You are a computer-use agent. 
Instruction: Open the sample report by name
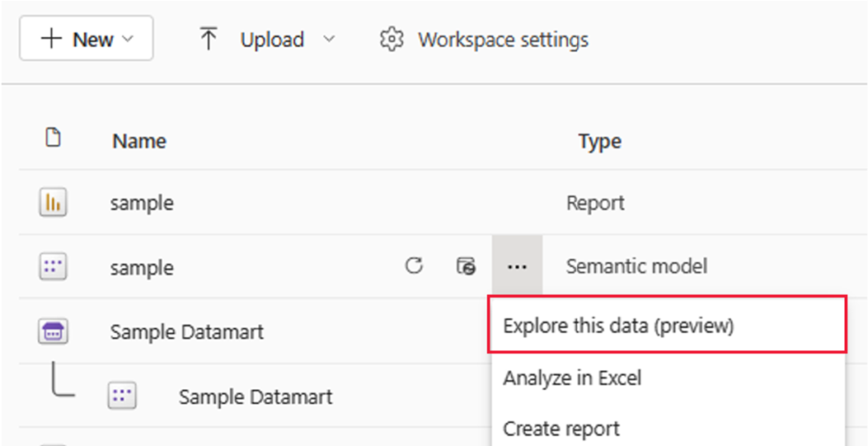tap(142, 203)
